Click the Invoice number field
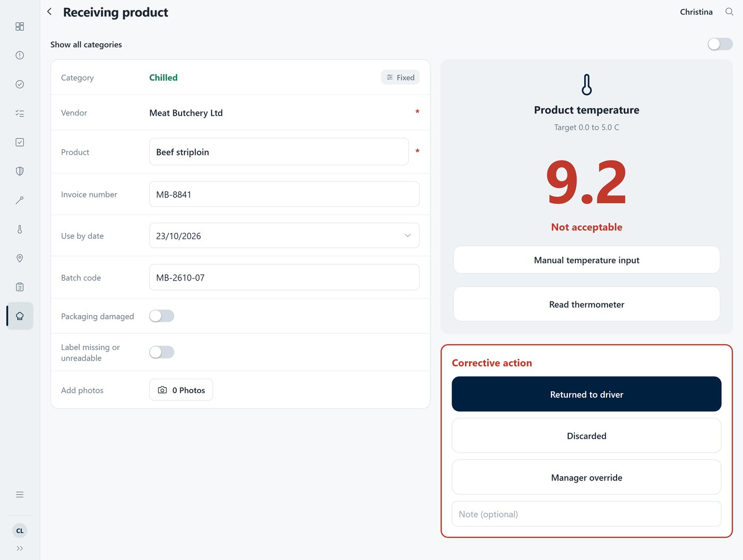743x560 pixels. point(284,194)
